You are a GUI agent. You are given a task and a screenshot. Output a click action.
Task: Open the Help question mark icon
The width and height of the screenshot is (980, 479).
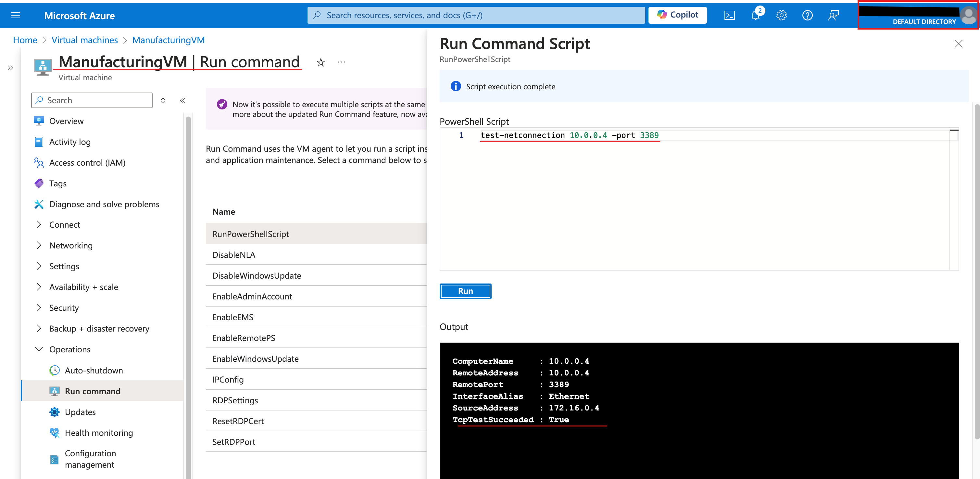point(807,15)
